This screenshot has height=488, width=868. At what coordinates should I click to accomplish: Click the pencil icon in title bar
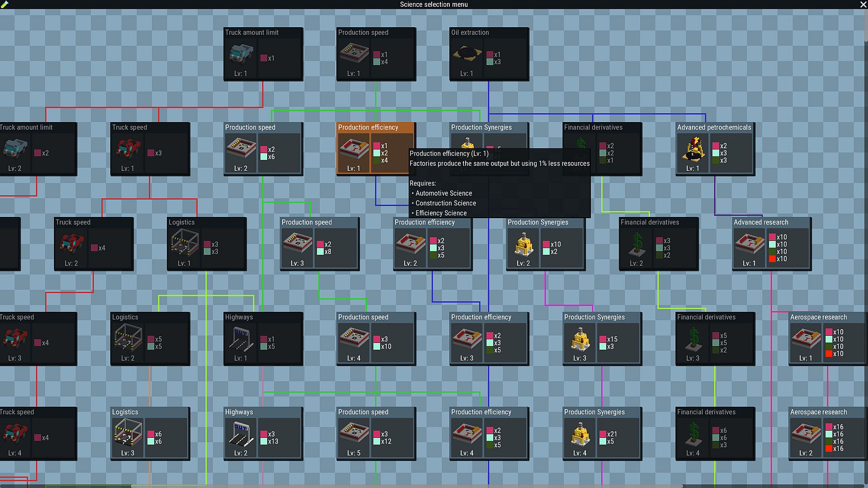[5, 5]
